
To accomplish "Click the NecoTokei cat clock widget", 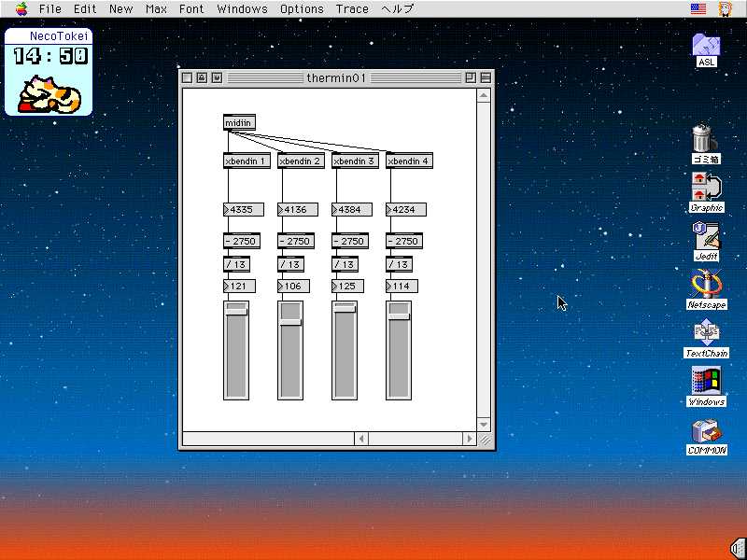I will pyautogui.click(x=49, y=72).
